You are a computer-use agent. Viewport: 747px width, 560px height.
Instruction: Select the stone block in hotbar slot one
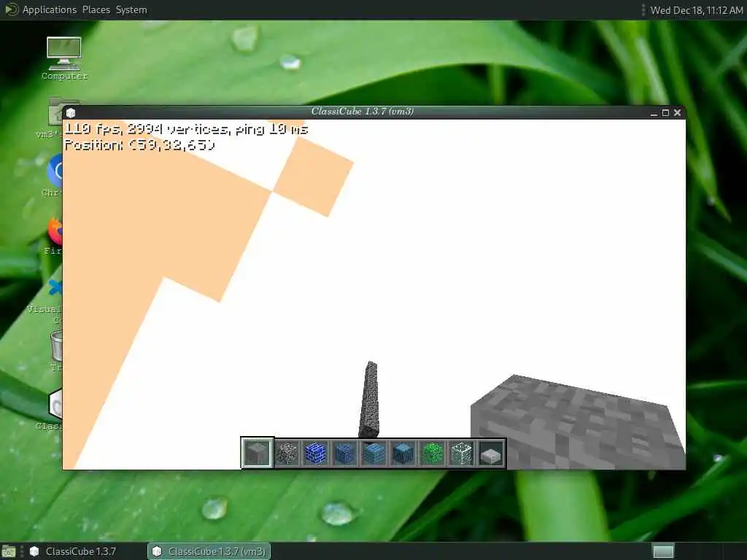258,453
